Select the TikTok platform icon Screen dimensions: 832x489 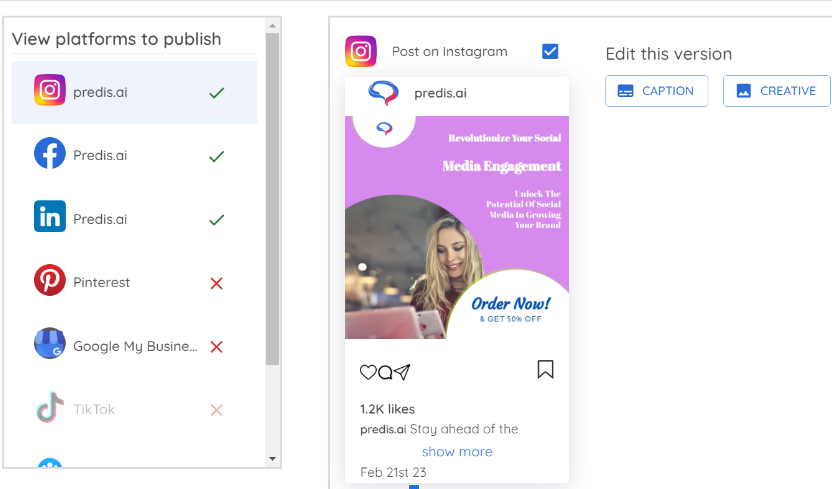coord(50,407)
